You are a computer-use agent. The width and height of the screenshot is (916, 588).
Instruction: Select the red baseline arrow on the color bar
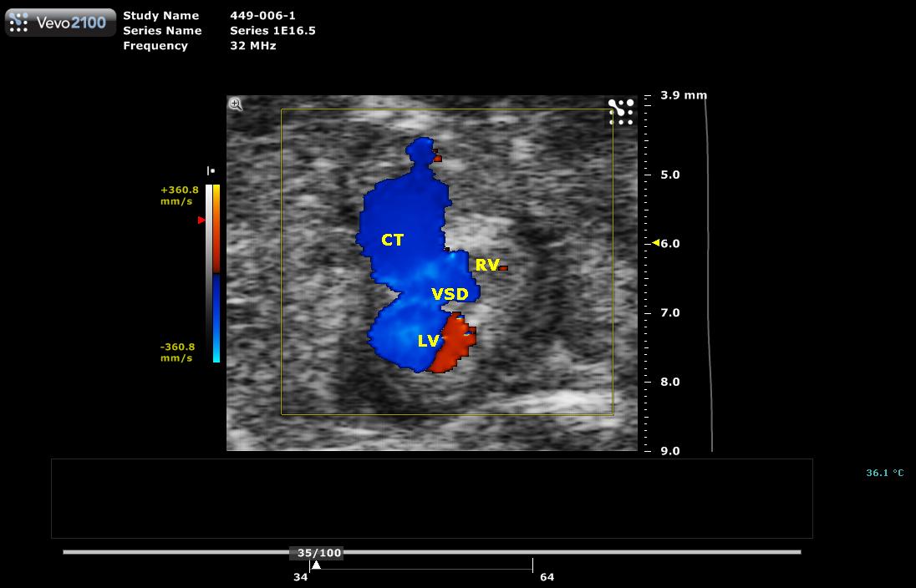tap(201, 220)
